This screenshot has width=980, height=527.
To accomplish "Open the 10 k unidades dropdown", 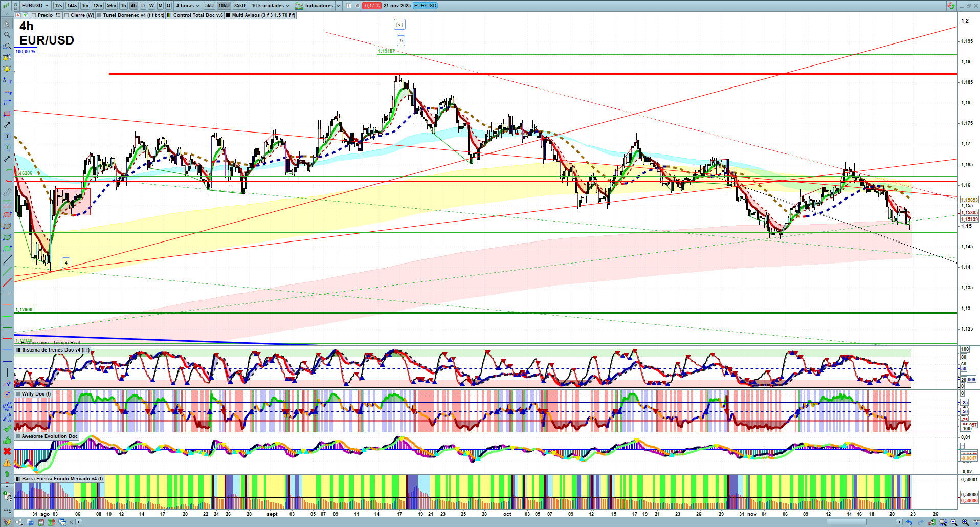I will pyautogui.click(x=270, y=6).
